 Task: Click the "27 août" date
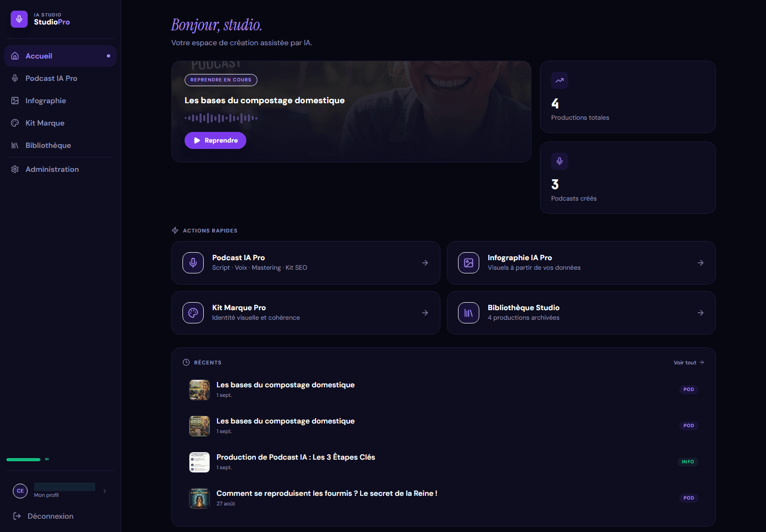226,504
